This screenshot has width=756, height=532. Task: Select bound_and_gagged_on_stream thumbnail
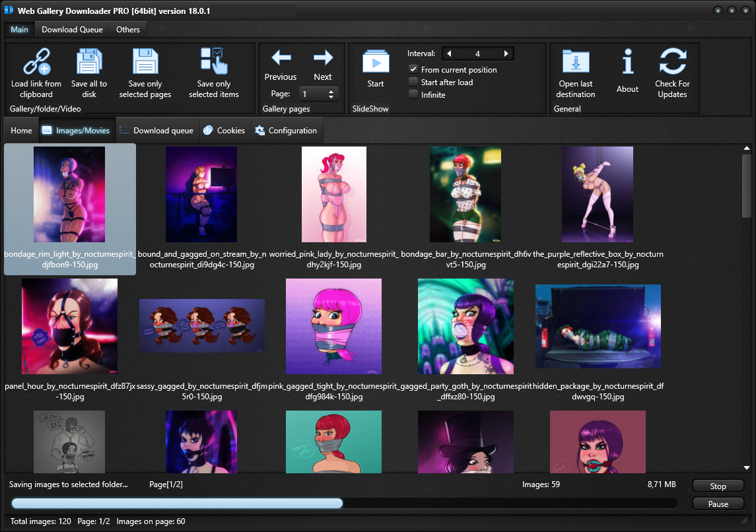click(201, 194)
